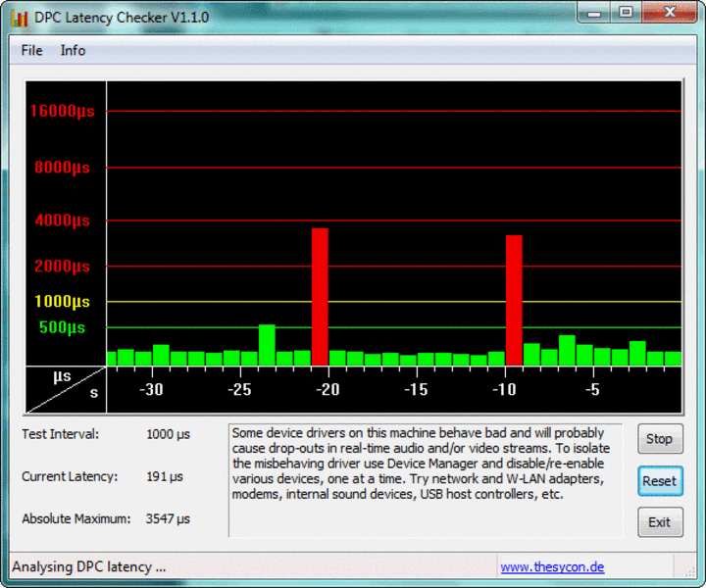The image size is (706, 588).
Task: Click the 16000µs axis label
Action: point(62,111)
